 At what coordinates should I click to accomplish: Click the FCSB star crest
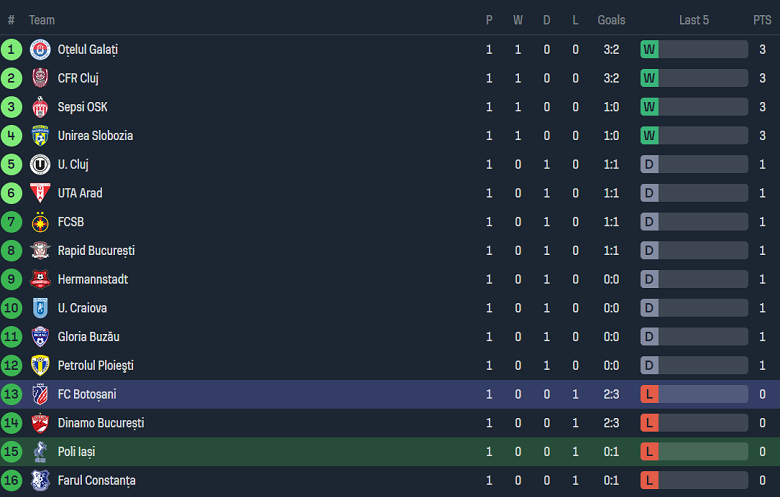(x=40, y=222)
